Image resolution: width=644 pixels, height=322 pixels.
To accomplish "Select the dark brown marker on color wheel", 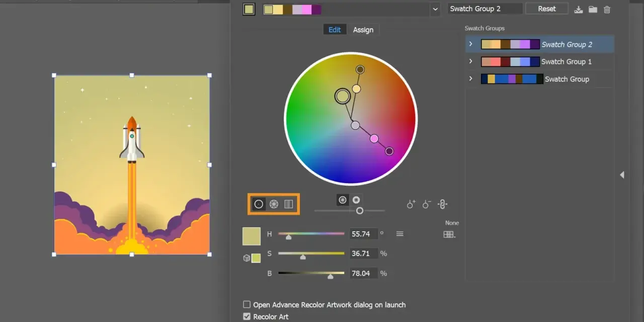I will click(x=360, y=69).
